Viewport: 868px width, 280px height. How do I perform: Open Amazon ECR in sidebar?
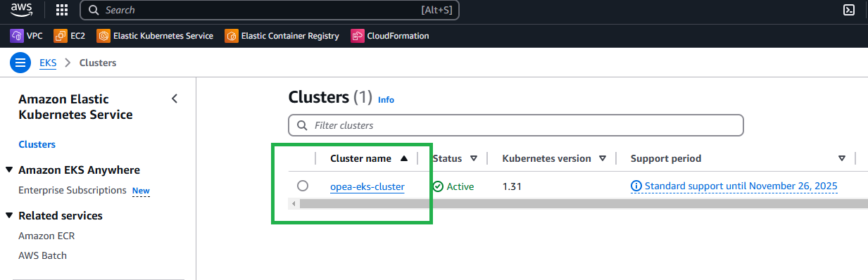[46, 236]
